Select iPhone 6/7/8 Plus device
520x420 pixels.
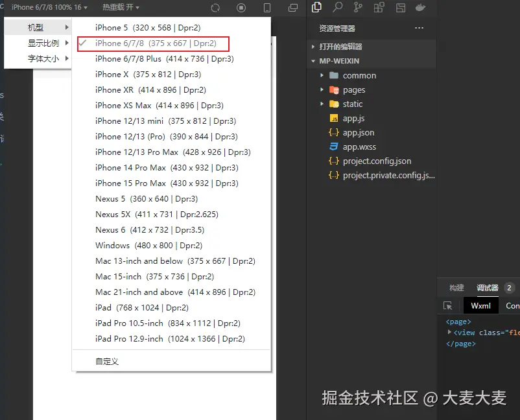pyautogui.click(x=171, y=59)
